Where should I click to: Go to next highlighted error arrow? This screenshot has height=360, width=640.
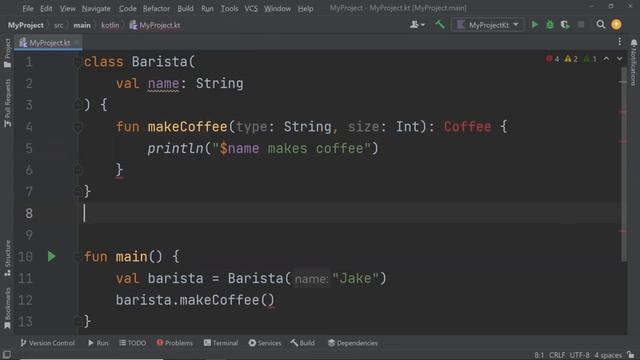[620, 59]
